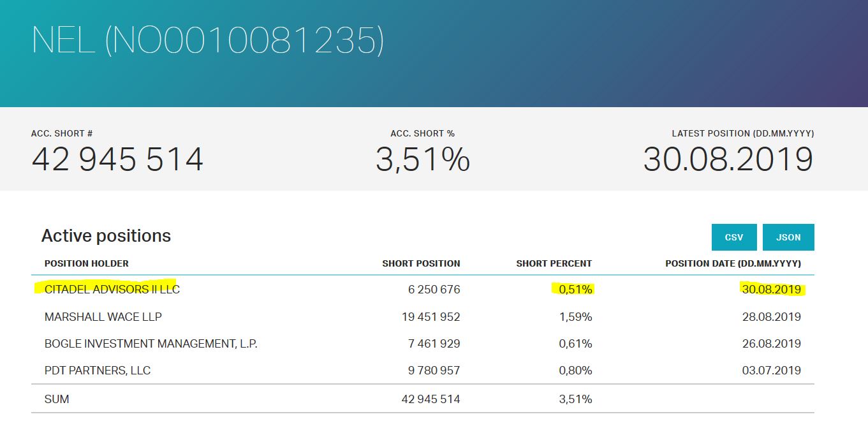
Task: Click Marshall Wace short percent 1,59%
Action: click(x=575, y=317)
